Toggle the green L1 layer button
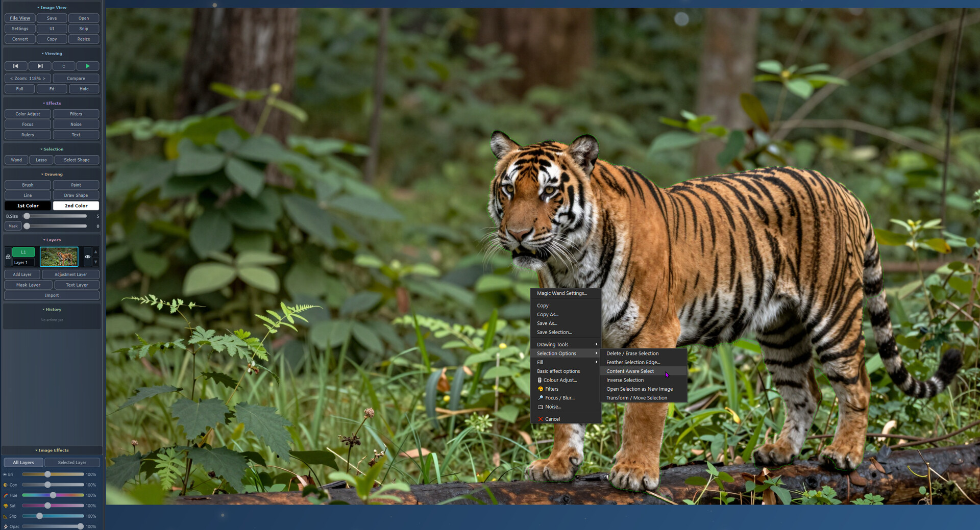 pos(23,252)
